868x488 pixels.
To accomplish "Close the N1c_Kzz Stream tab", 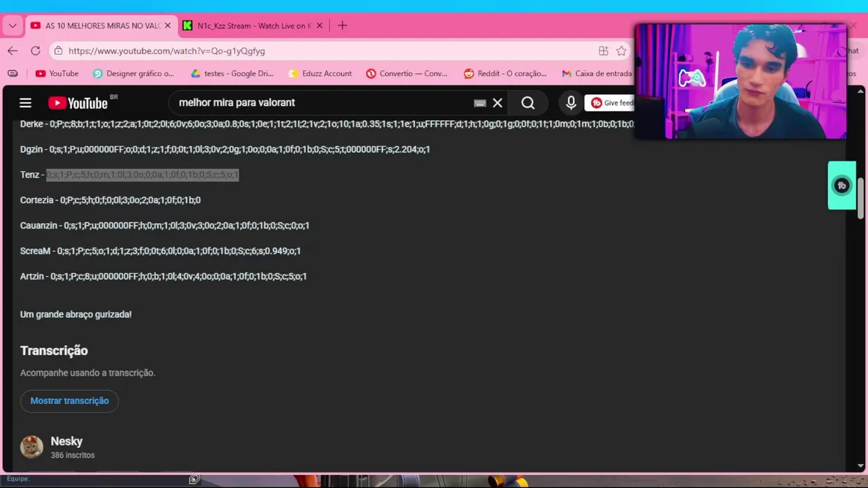I will [x=319, y=26].
